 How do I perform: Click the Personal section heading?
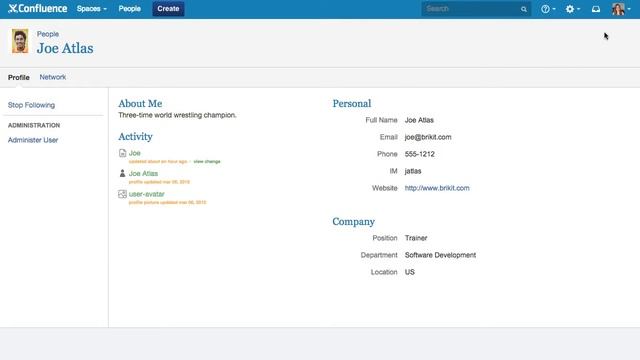[x=351, y=104]
